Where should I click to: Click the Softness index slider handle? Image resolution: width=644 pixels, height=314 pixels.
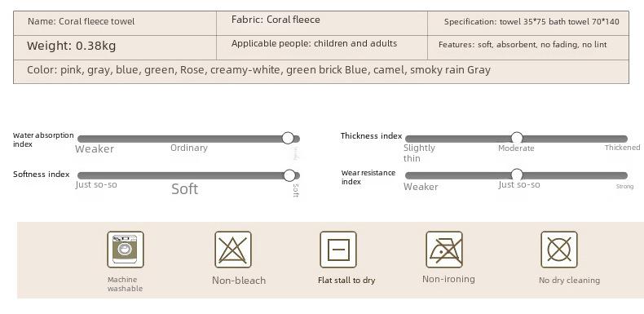point(289,175)
